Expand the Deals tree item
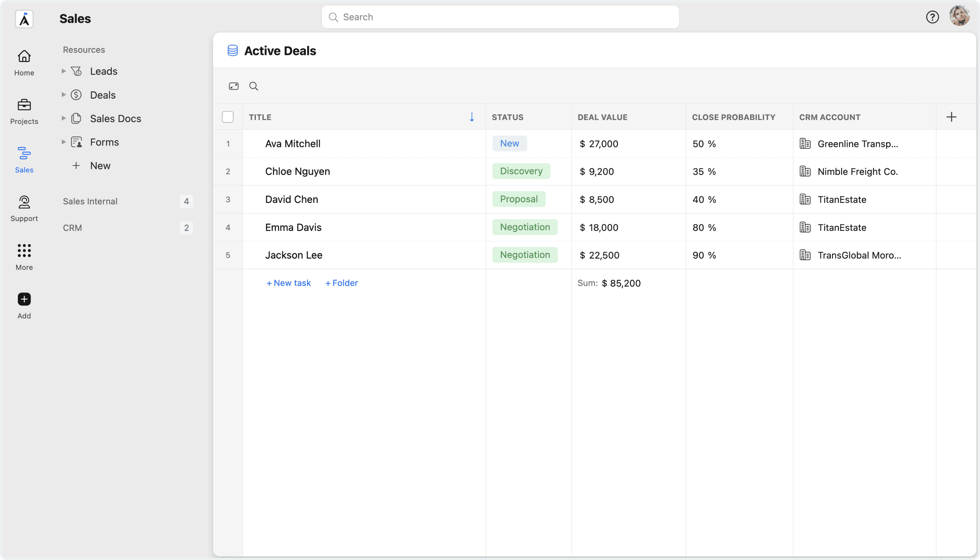The height and width of the screenshot is (560, 980). tap(63, 95)
